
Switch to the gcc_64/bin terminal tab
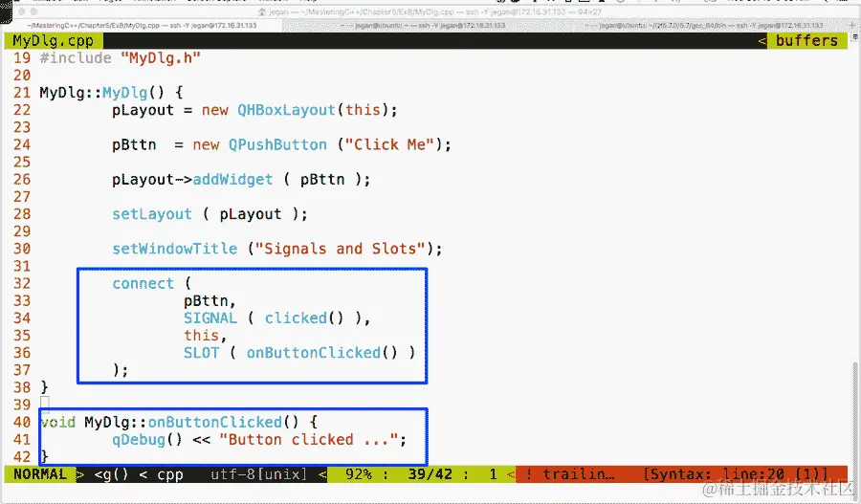point(704,25)
